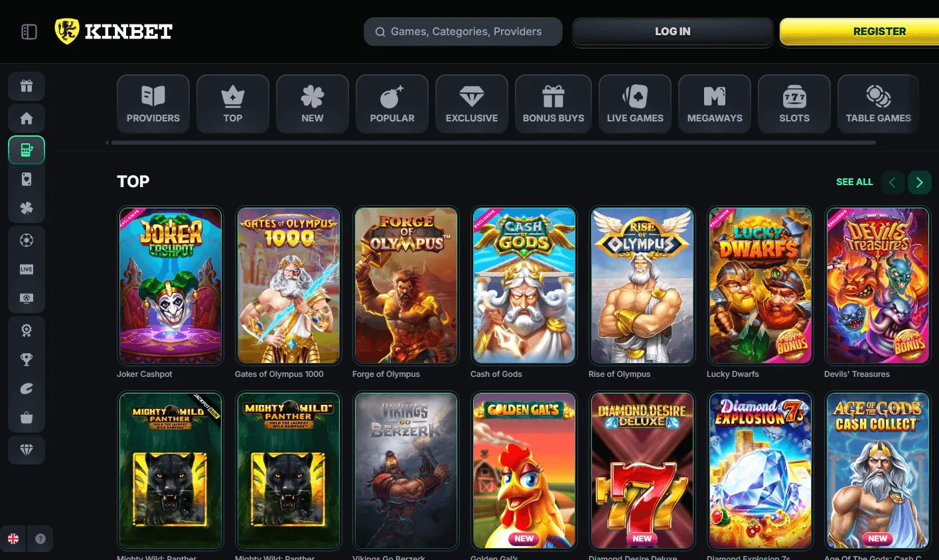Open the rosette badge sidebar icon
939x560 pixels.
(27, 330)
